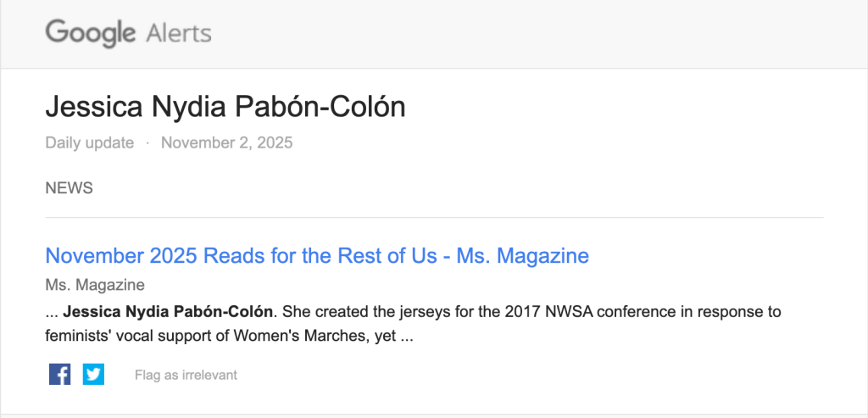Click the Alerts label beside Google logo
The height and width of the screenshot is (418, 868).
[x=179, y=34]
